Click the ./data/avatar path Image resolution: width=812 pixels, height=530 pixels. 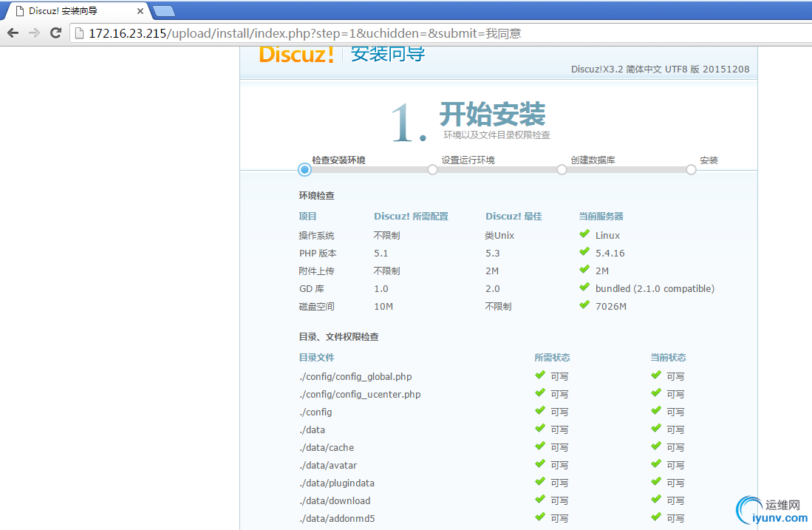(328, 465)
